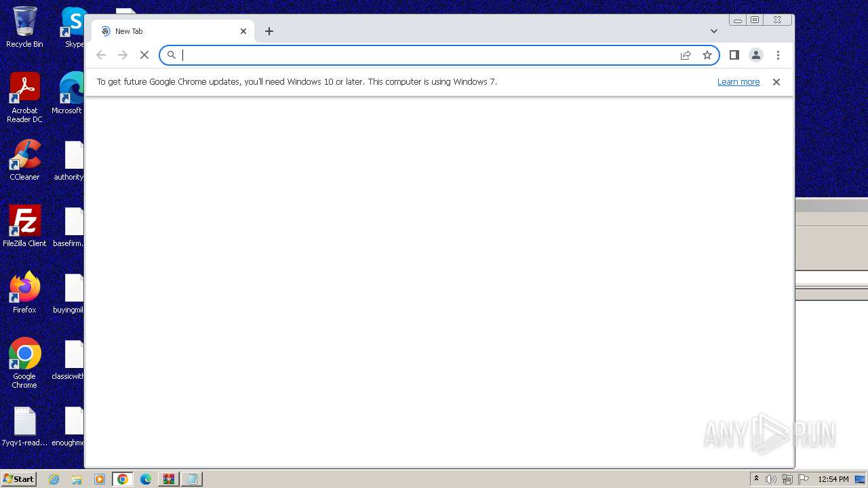Open the network tray icon
Viewport: 868px width, 488px height.
787,479
